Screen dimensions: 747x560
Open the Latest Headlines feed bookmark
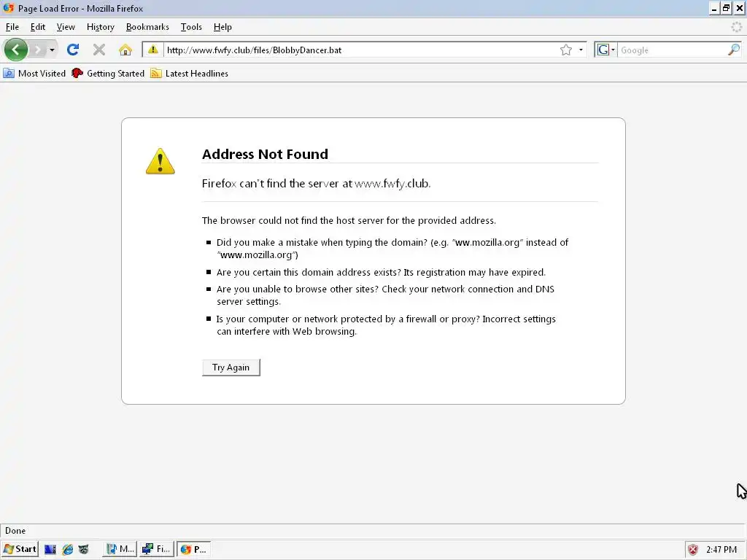point(190,74)
